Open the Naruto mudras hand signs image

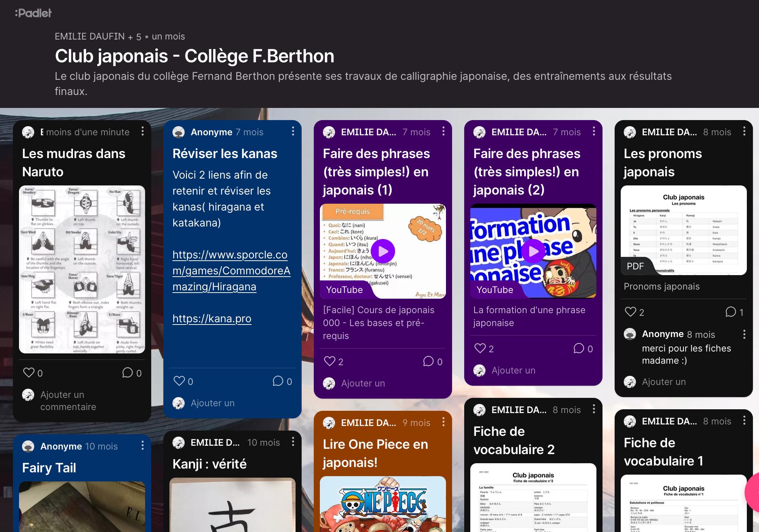pos(82,269)
